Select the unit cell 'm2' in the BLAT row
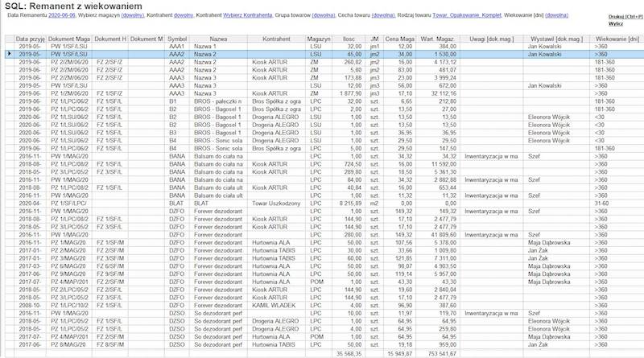Image resolution: width=644 pixels, height=358 pixels. (x=374, y=204)
